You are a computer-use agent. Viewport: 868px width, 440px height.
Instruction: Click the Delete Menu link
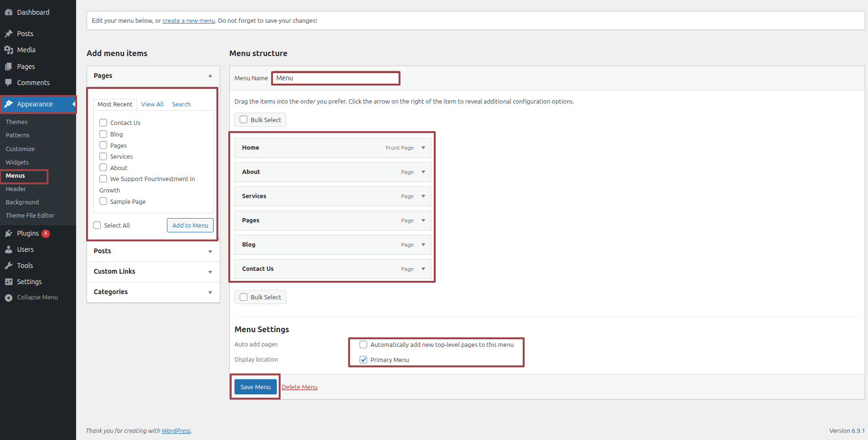pos(300,387)
